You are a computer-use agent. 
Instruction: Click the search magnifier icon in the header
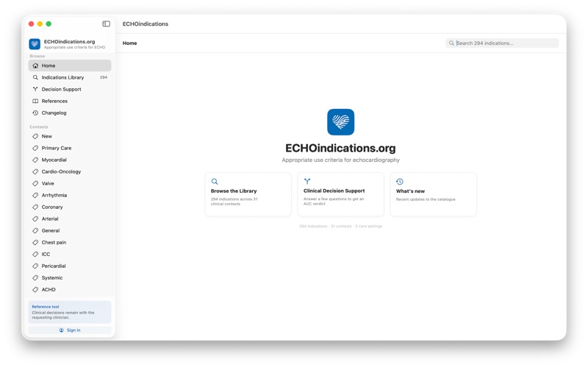[x=451, y=43]
